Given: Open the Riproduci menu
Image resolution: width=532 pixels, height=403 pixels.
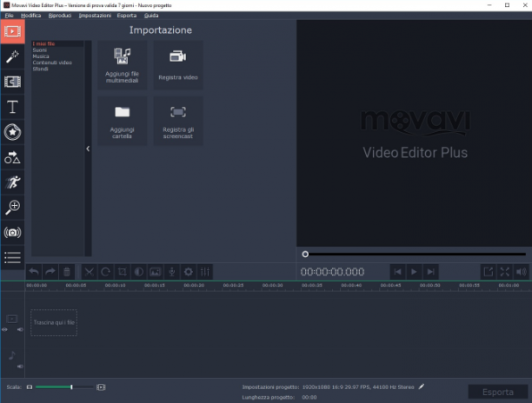Looking at the screenshot, I should point(60,16).
